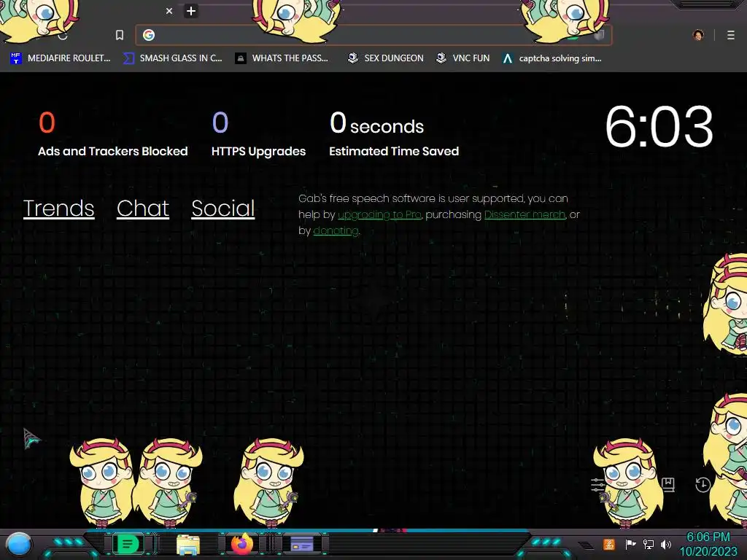Image resolution: width=747 pixels, height=560 pixels.
Task: Open the Action Center flag icon
Action: pyautogui.click(x=630, y=544)
